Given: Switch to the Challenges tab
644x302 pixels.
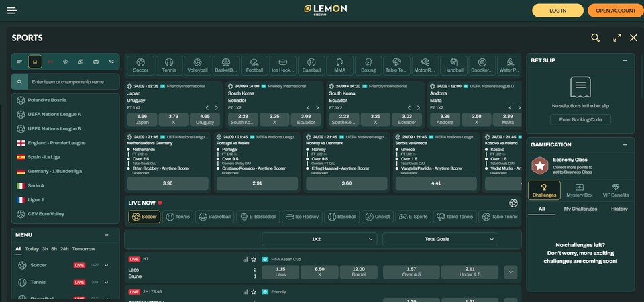Looking at the screenshot, I should point(544,190).
